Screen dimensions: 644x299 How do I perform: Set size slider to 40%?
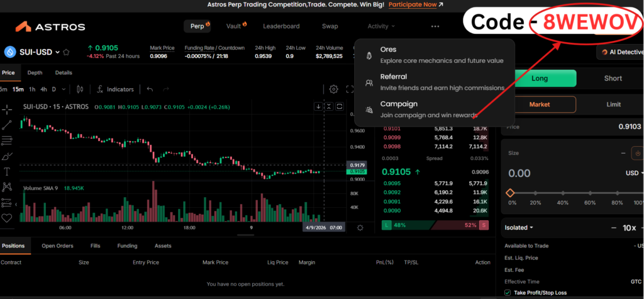(x=563, y=193)
